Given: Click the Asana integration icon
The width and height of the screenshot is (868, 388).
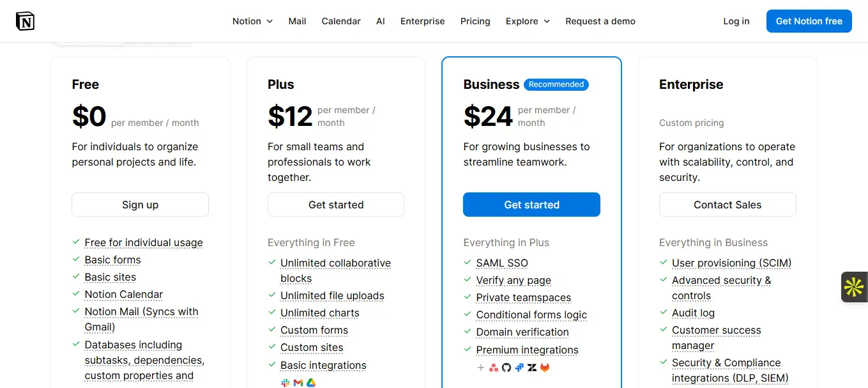Looking at the screenshot, I should [493, 368].
